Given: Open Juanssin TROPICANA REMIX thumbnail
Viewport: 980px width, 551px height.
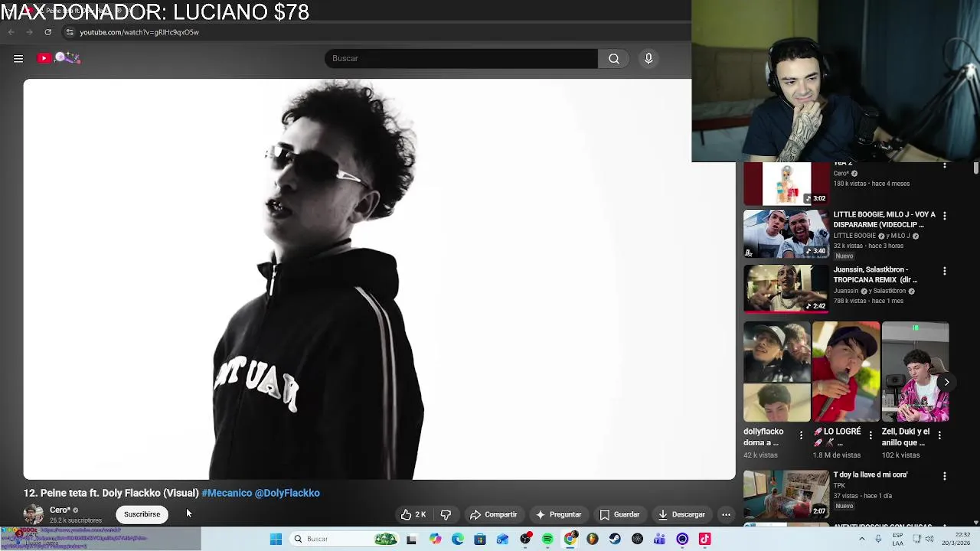Looking at the screenshot, I should (786, 289).
